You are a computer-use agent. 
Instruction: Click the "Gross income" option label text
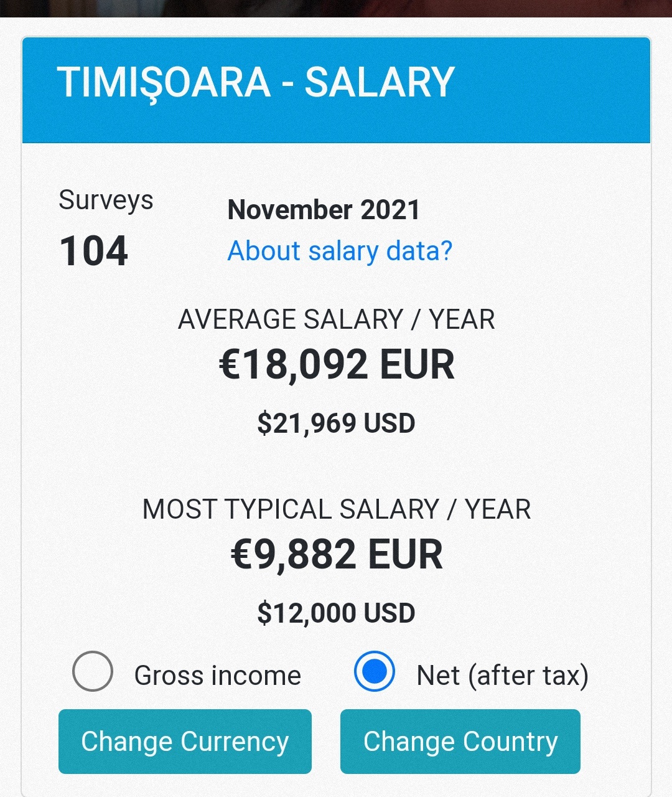pos(217,676)
